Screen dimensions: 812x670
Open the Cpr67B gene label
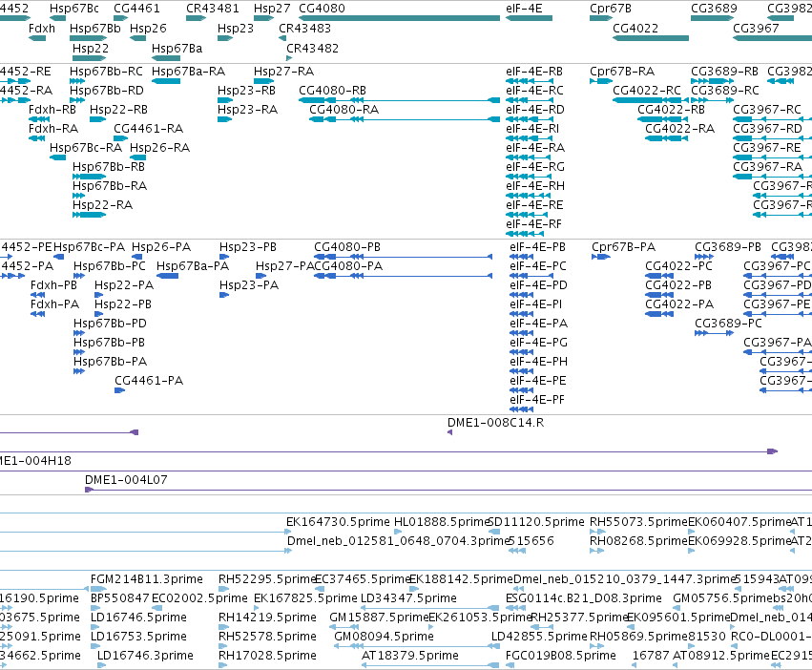611,9
